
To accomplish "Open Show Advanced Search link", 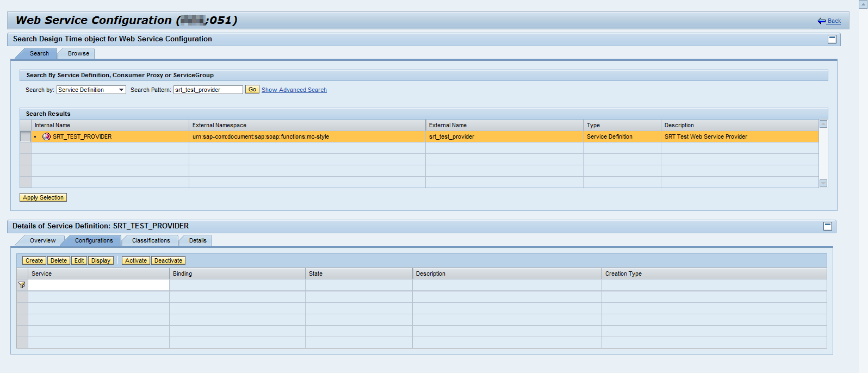I will coord(294,90).
